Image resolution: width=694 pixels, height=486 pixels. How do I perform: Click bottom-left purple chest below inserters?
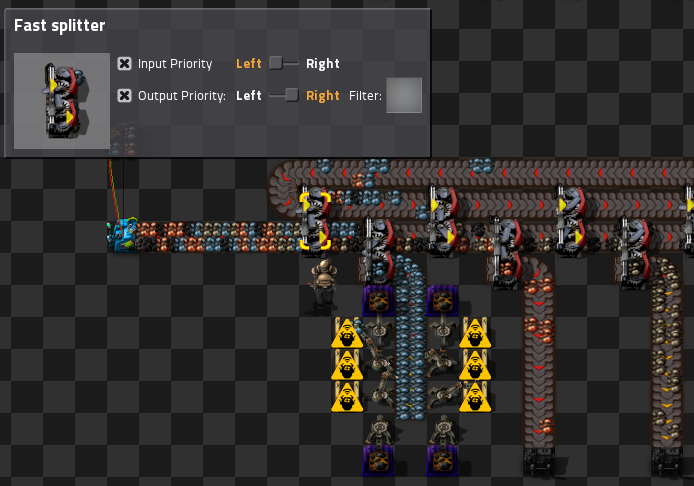pyautogui.click(x=378, y=460)
